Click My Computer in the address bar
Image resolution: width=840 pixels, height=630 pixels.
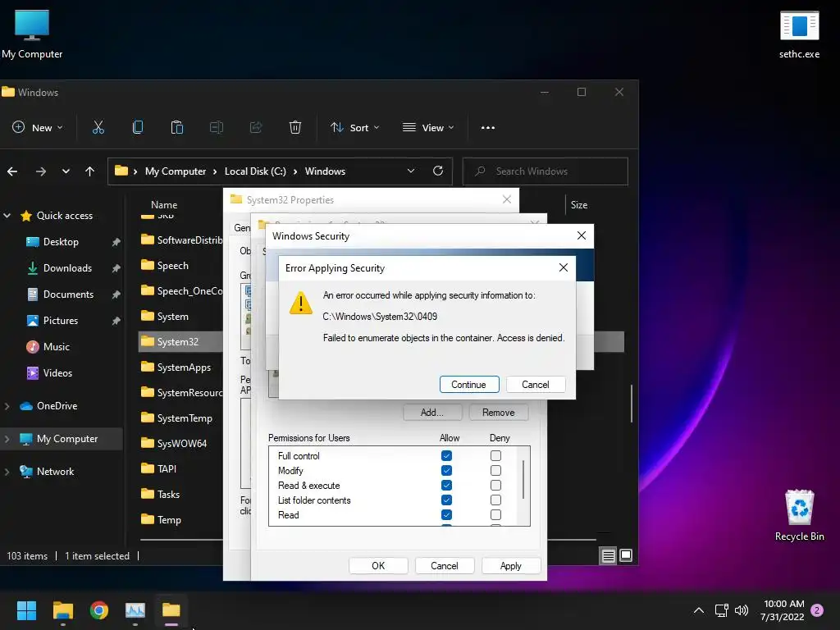pyautogui.click(x=176, y=171)
